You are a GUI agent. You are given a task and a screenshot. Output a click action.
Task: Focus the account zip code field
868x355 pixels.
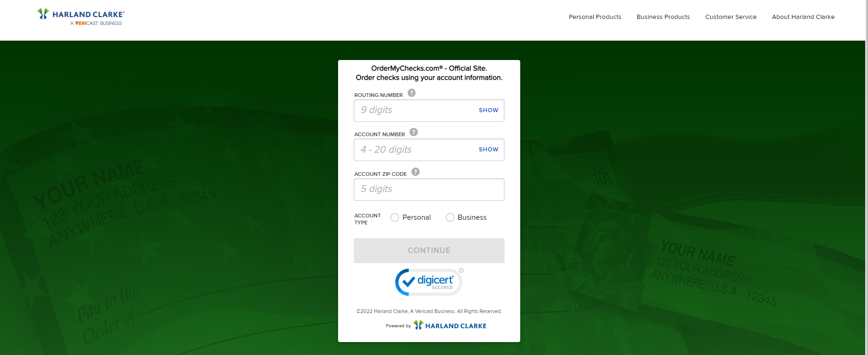point(429,190)
